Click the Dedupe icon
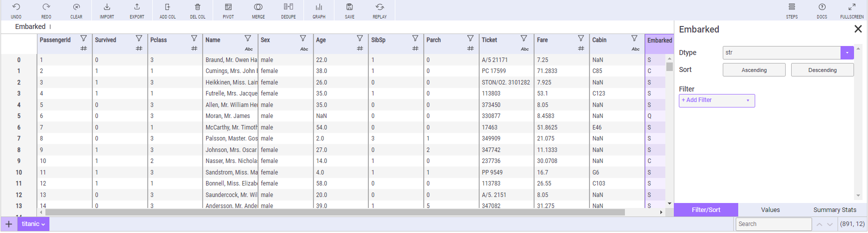Image resolution: width=868 pixels, height=233 pixels. [289, 10]
